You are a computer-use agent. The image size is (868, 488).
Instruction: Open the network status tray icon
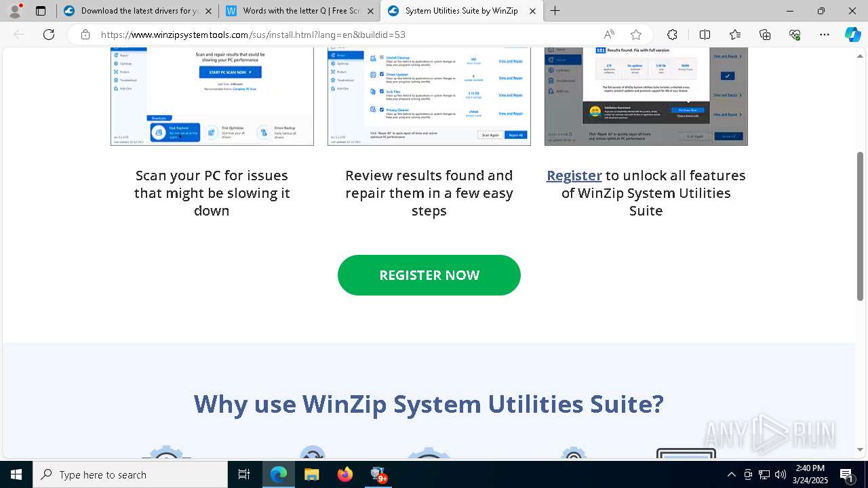[764, 474]
